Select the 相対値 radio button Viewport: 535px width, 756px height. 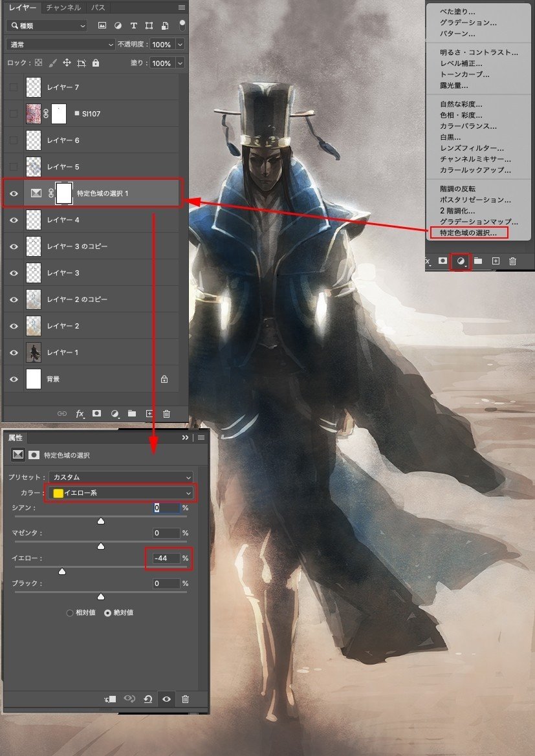pos(69,613)
